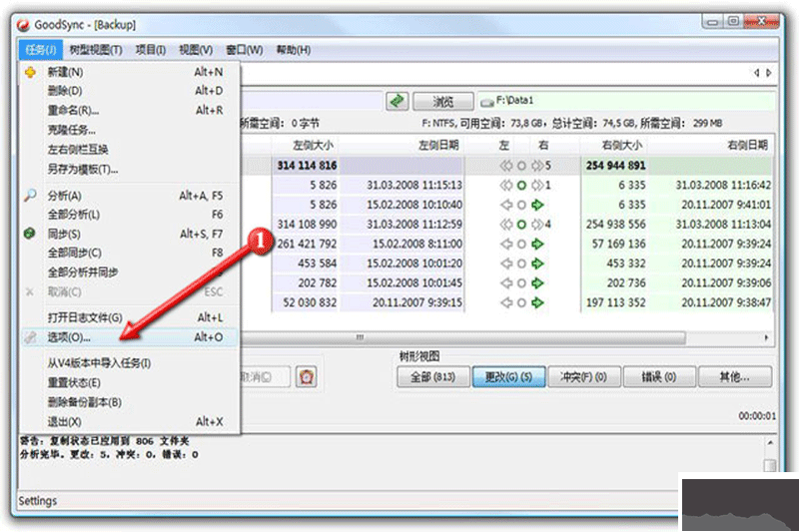Click green right arrow in 52 030 832 row
This screenshot has height=532, width=799.
click(537, 302)
